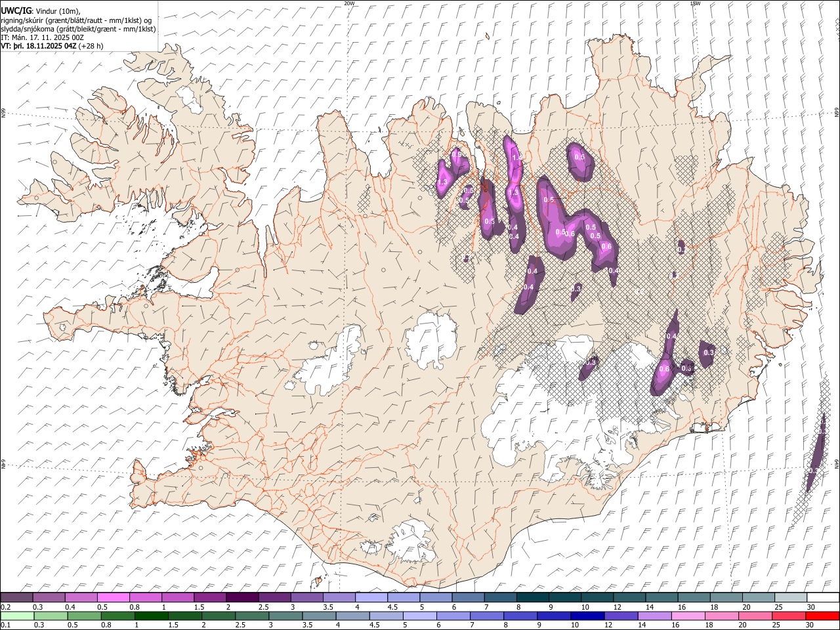Select the darkest purple 2–2.5 upper legend swatch
The width and height of the screenshot is (840, 630).
point(242,597)
